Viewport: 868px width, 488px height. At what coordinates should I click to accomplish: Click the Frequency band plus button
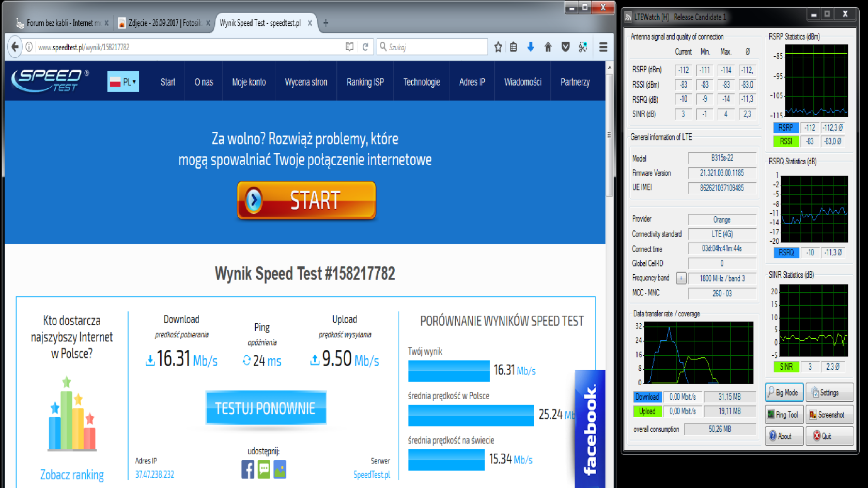[681, 278]
